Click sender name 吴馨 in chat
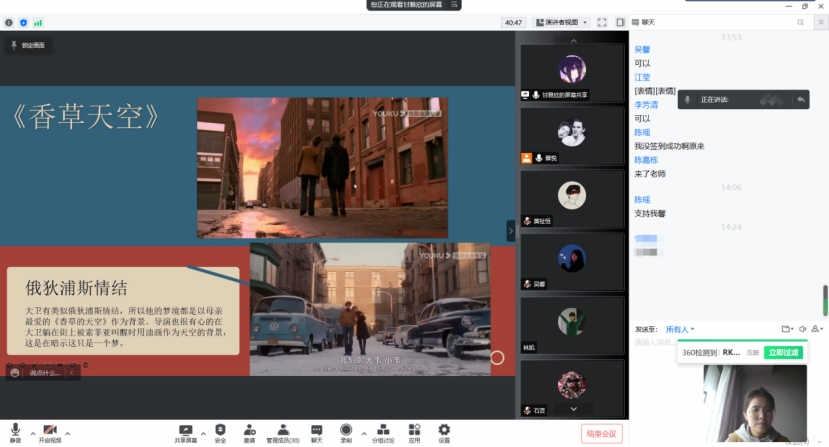Screen dimensions: 829x447 tap(642, 50)
